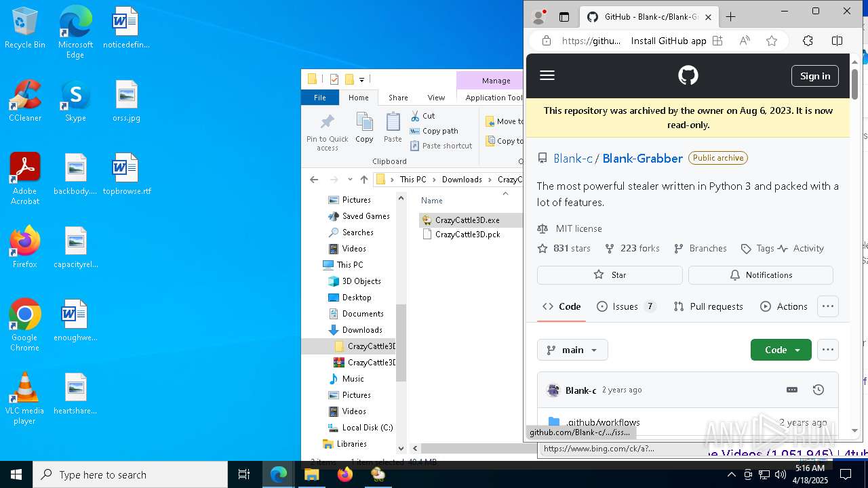Go back in File Explorer
This screenshot has width=868, height=488.
pos(314,180)
